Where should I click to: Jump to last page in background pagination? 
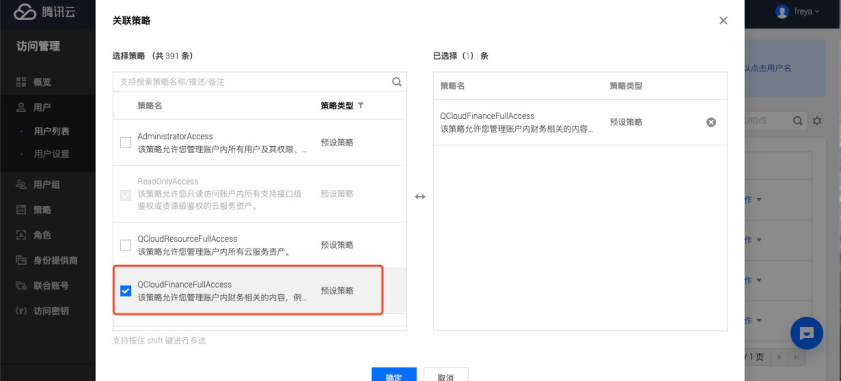(x=796, y=357)
